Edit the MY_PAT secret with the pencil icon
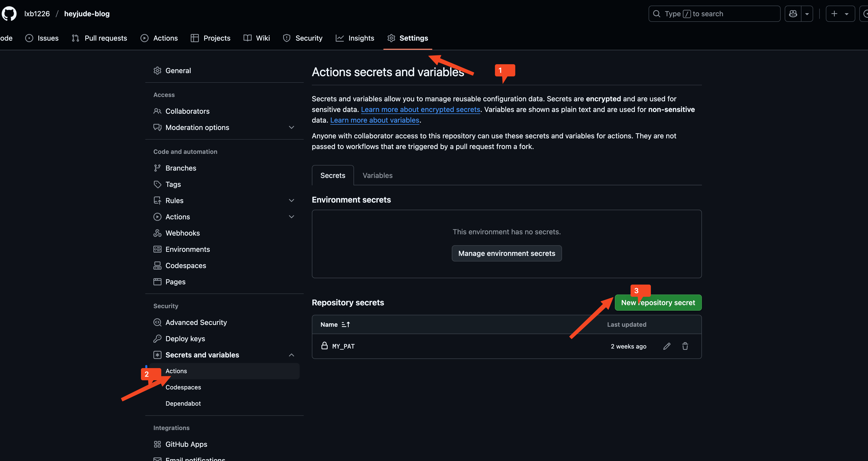 [667, 346]
